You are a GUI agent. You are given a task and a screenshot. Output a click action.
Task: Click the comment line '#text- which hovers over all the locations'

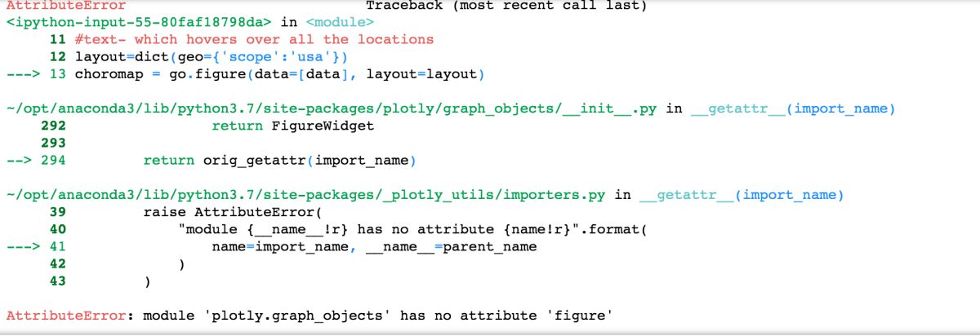[x=254, y=39]
